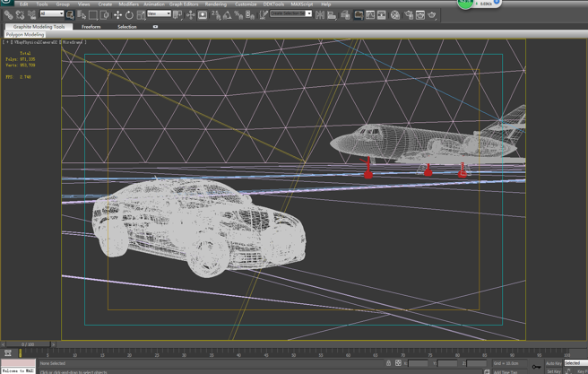Open the Rendering menu

216,4
